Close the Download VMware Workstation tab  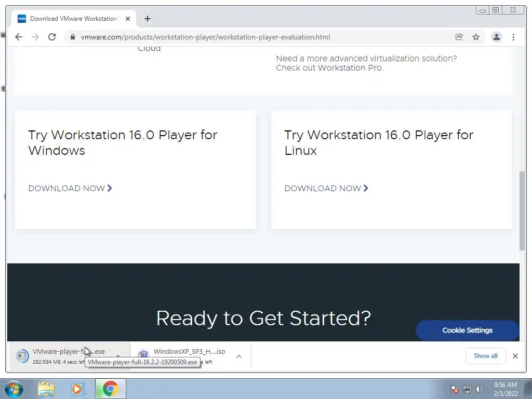coord(128,19)
